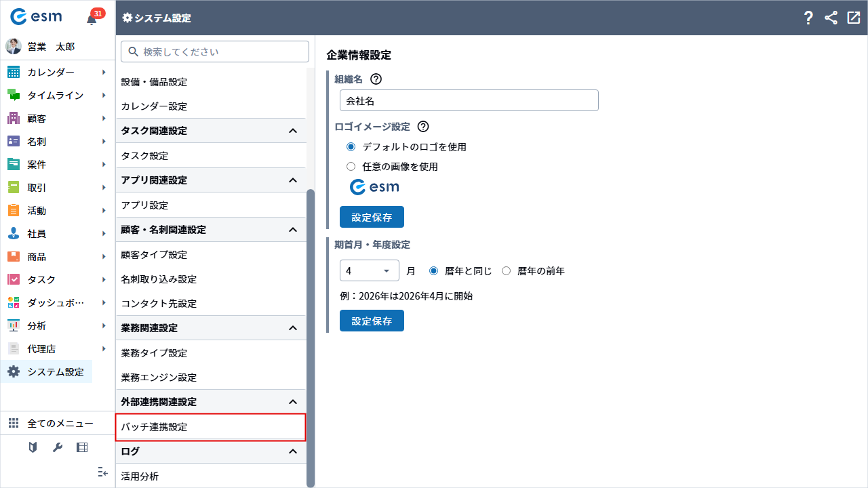Viewport: 868px width, 488px height.
Task: Select デフォルトのロゴを使用 radio button
Action: coord(351,147)
